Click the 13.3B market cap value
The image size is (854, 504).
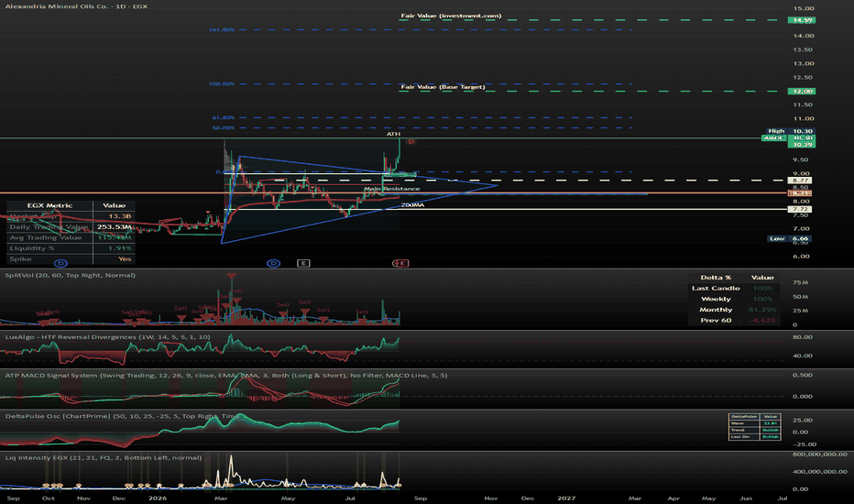[120, 216]
